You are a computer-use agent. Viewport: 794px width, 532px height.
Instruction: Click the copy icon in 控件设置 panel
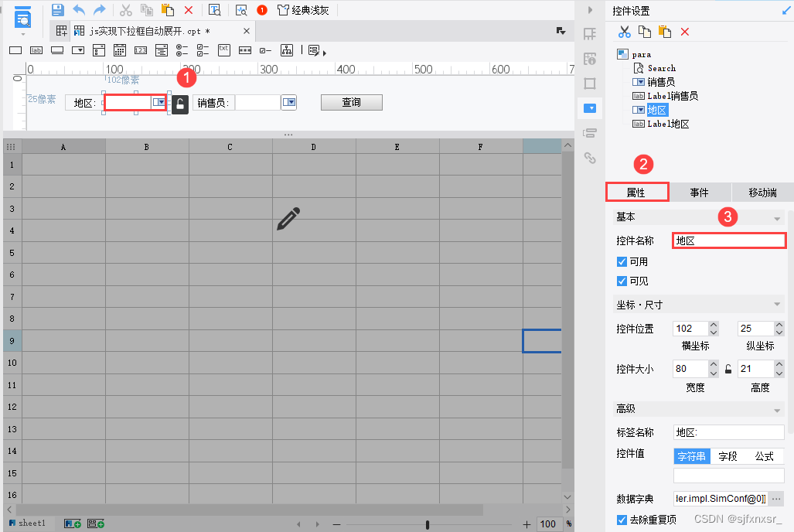point(645,32)
